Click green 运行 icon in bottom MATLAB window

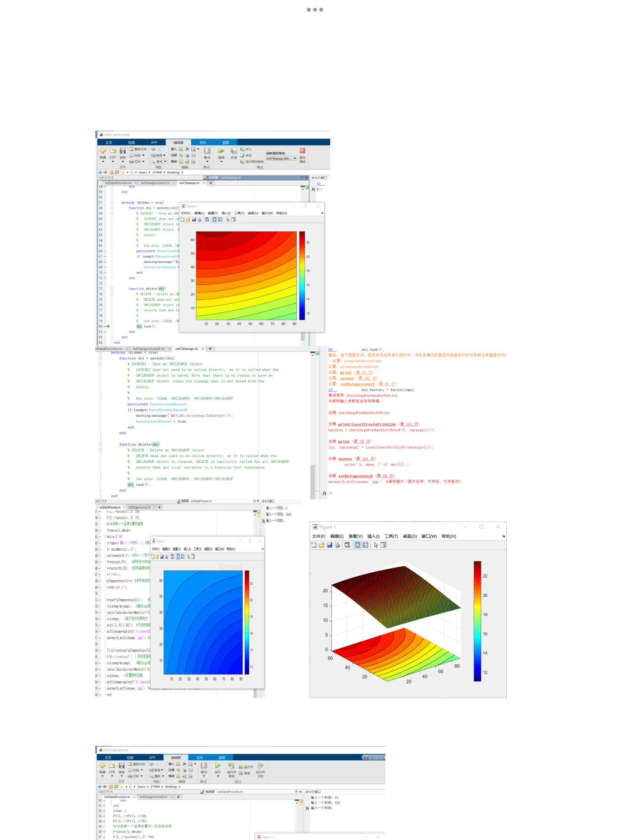click(x=218, y=765)
